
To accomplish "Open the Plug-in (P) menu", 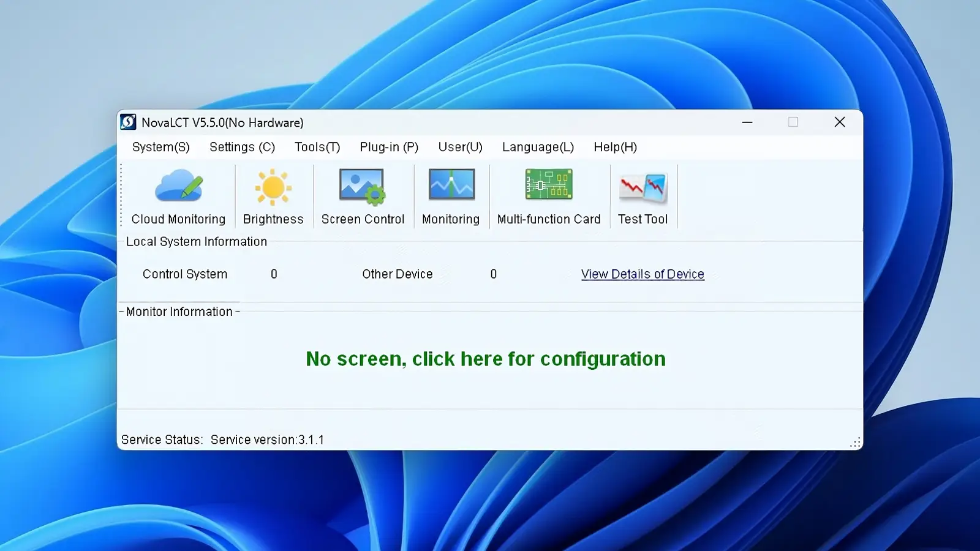I will [x=389, y=147].
